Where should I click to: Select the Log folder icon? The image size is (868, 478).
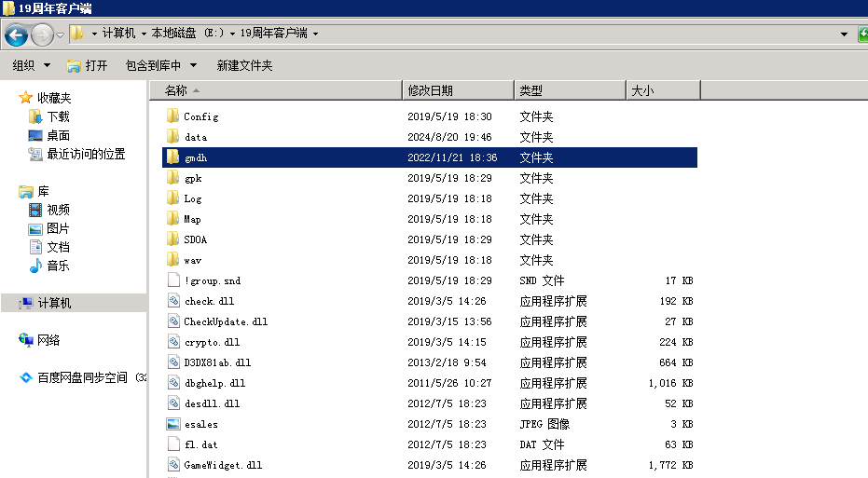tap(172, 198)
